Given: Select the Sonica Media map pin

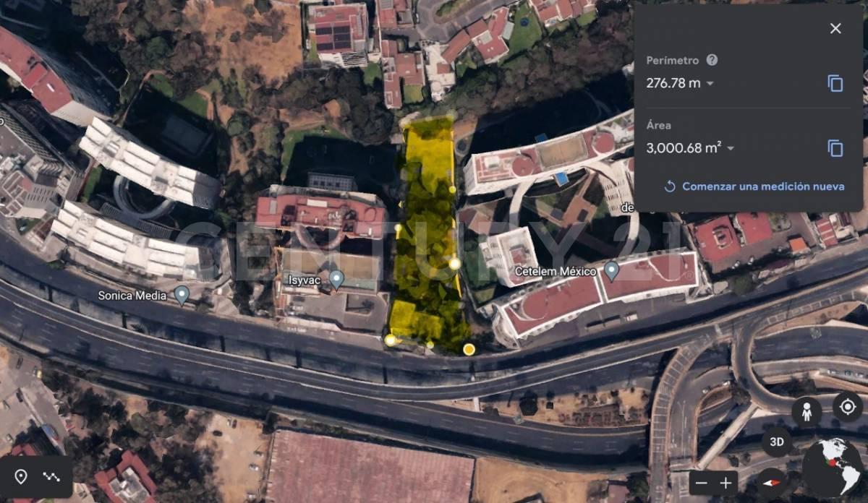Looking at the screenshot, I should tap(182, 295).
